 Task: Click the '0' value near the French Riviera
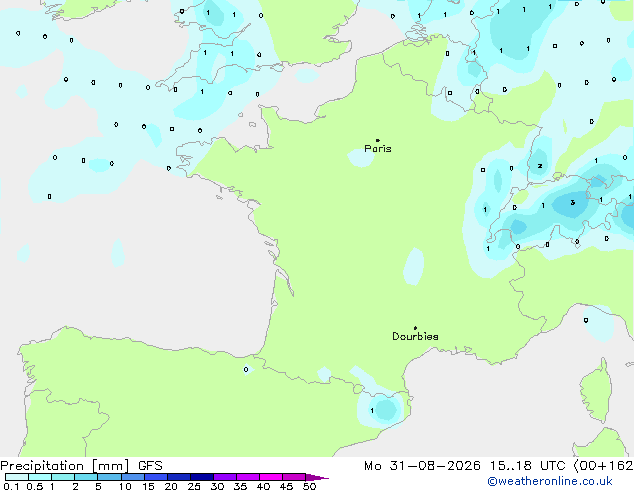[586, 320]
